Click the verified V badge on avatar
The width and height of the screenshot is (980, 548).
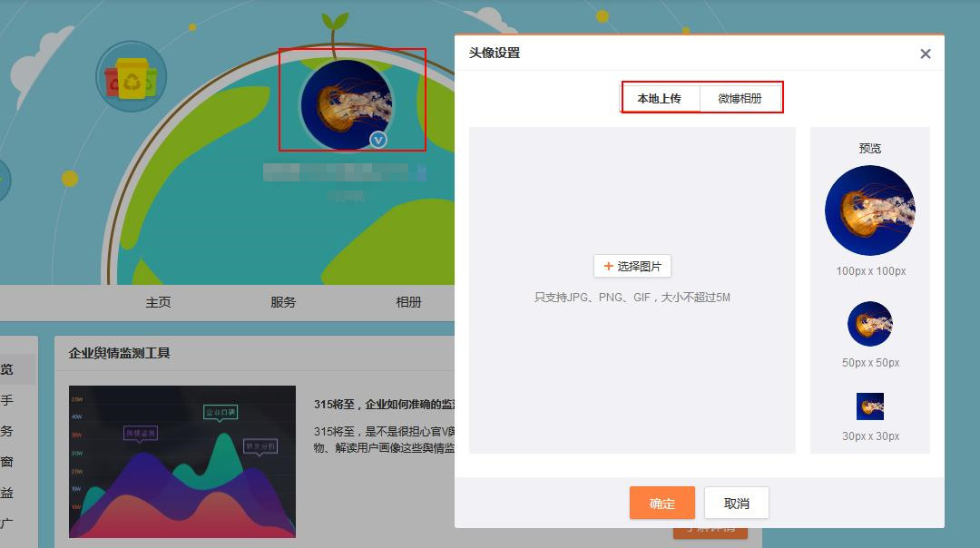pos(378,140)
